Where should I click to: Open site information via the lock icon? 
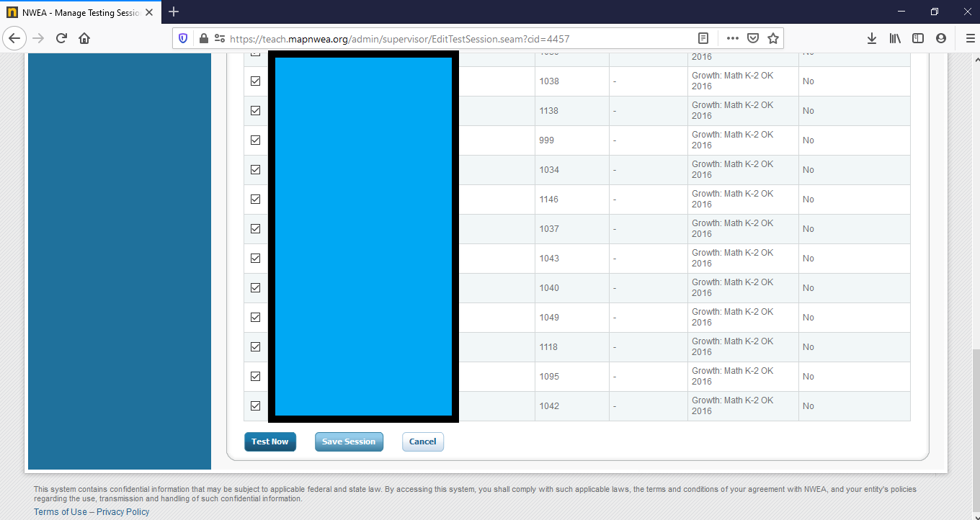point(204,37)
